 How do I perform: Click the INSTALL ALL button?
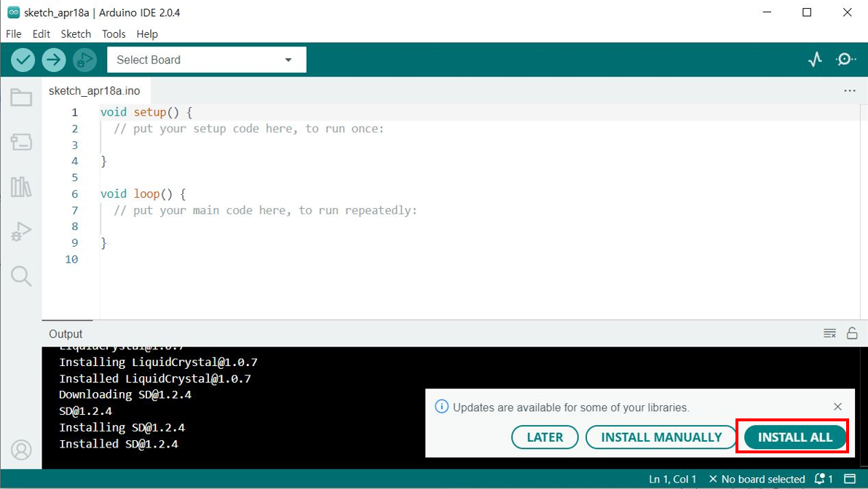click(x=795, y=437)
